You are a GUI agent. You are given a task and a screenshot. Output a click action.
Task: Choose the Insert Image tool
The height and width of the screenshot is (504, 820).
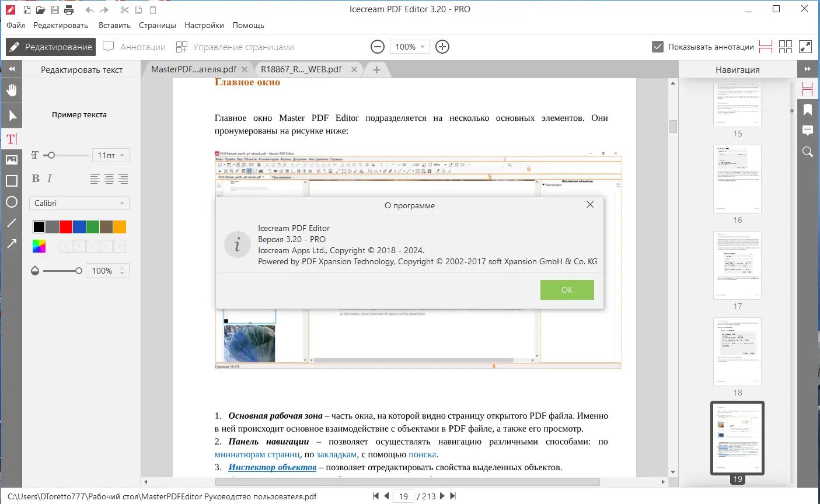click(x=12, y=159)
